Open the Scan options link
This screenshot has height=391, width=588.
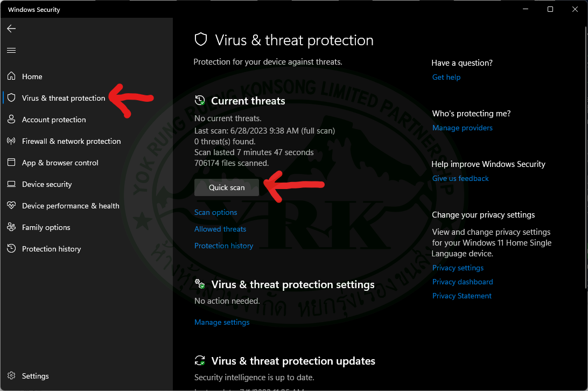click(215, 212)
